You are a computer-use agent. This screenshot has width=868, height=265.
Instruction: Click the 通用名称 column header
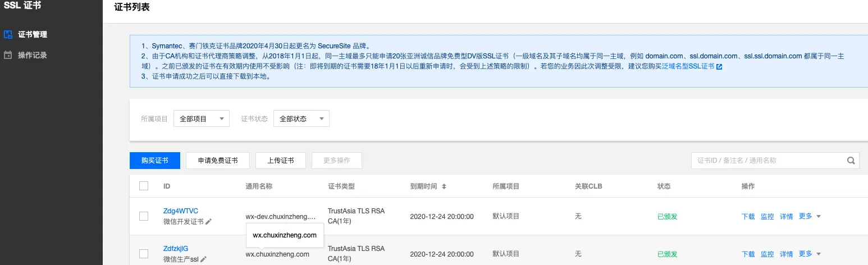click(x=259, y=186)
